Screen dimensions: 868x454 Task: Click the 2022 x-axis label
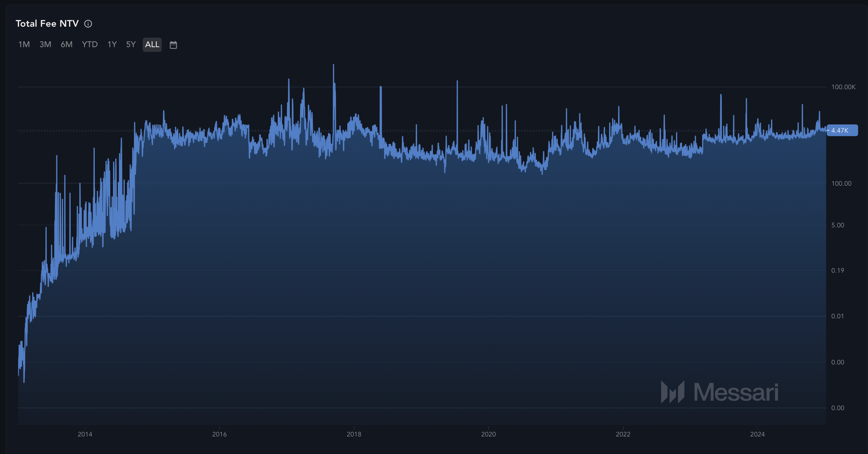tap(623, 434)
